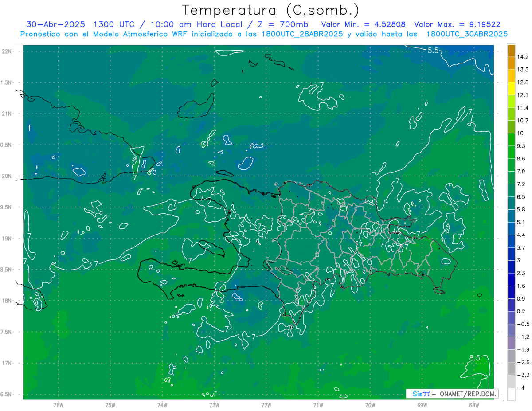Click latitude label "17N"
The height and width of the screenshot is (411, 532).
click(x=8, y=363)
